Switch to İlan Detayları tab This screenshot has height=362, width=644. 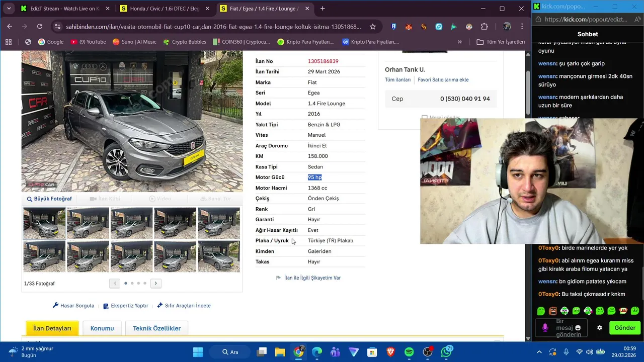pyautogui.click(x=52, y=328)
